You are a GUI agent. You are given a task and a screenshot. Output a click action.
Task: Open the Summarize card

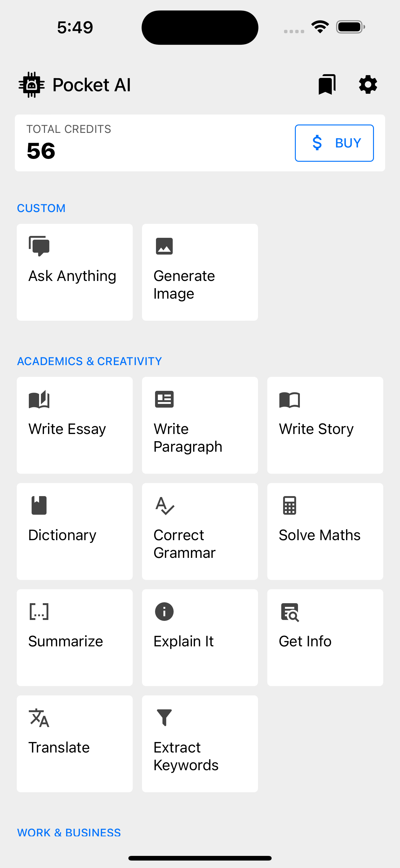pos(75,638)
